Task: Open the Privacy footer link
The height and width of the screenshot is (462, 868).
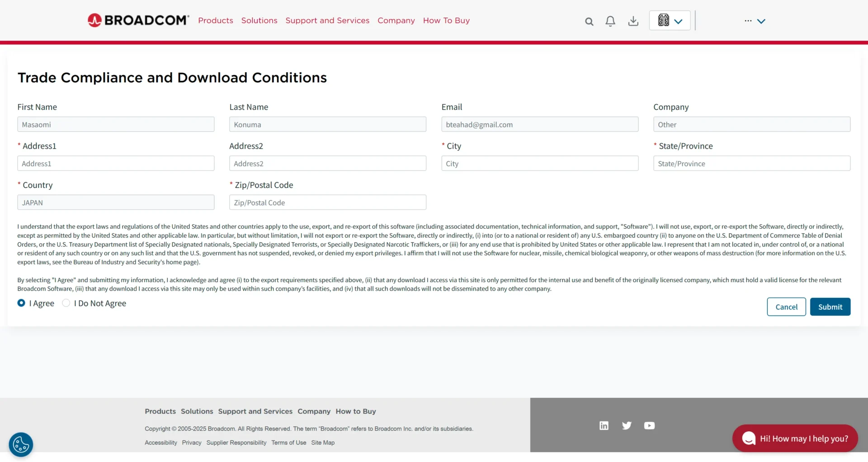Action: click(x=192, y=443)
